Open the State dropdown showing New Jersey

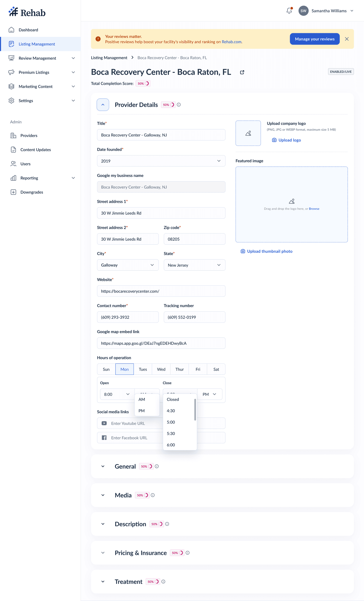click(194, 265)
